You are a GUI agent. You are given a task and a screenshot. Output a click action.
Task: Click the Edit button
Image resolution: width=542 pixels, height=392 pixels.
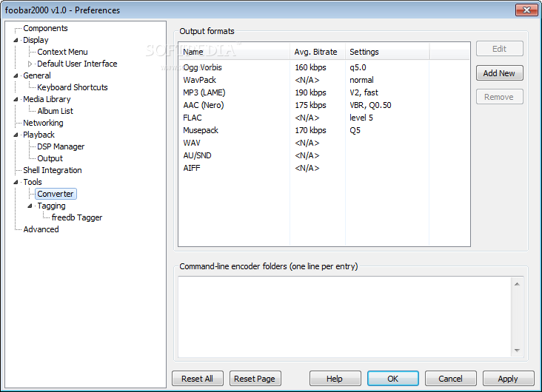[x=500, y=49]
